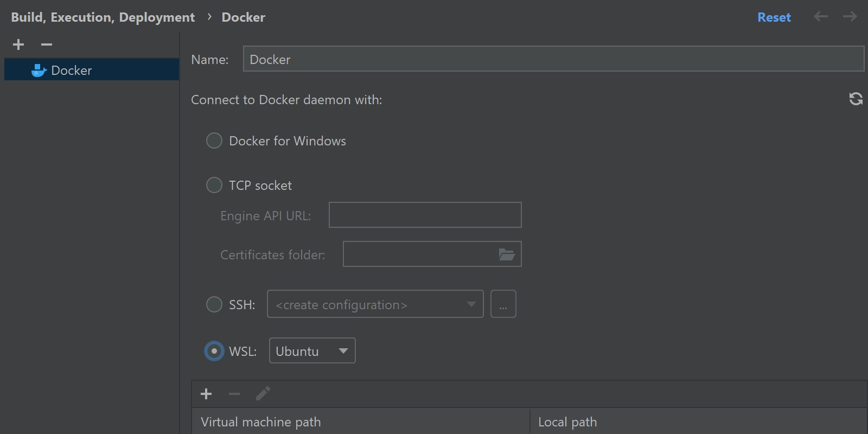Click the Reset link
The height and width of the screenshot is (434, 868).
(x=774, y=17)
